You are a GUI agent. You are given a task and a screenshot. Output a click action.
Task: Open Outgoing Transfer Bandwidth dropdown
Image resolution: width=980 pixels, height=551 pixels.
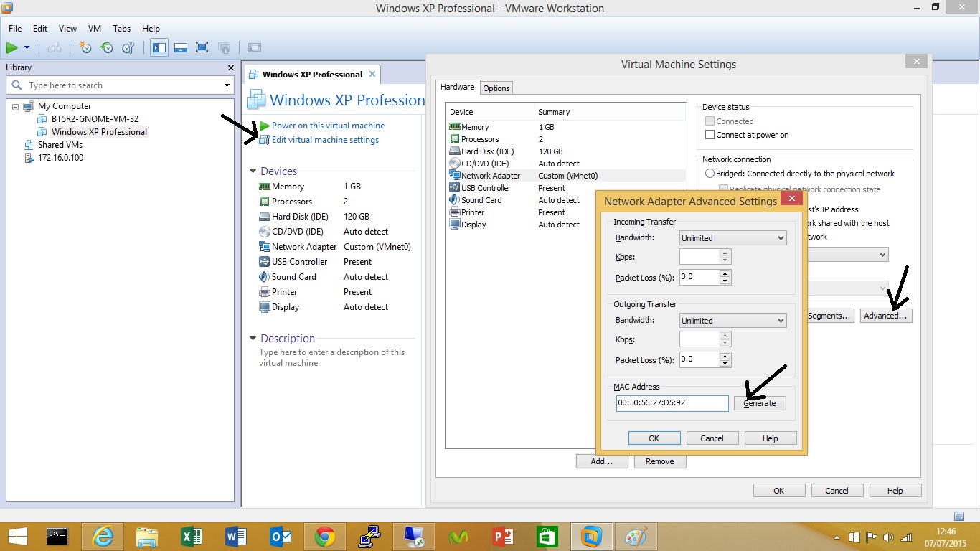point(732,321)
